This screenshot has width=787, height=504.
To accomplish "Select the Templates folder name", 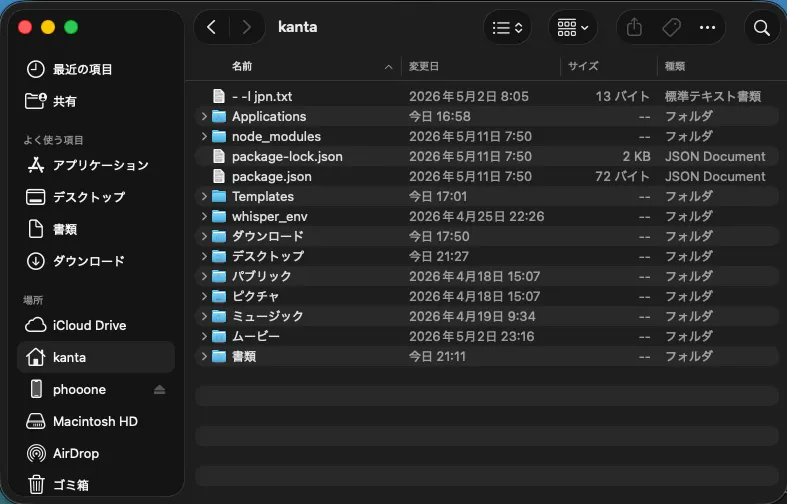I will click(x=263, y=196).
